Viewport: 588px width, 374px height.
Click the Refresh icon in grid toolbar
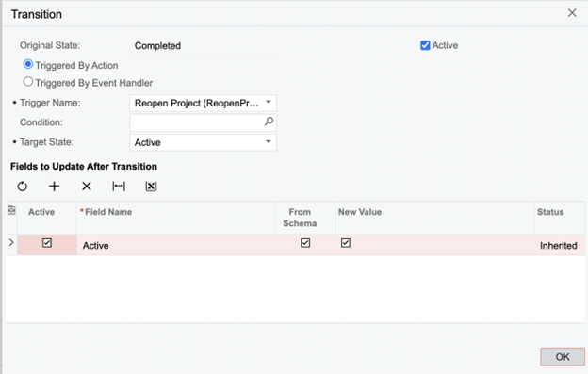23,187
